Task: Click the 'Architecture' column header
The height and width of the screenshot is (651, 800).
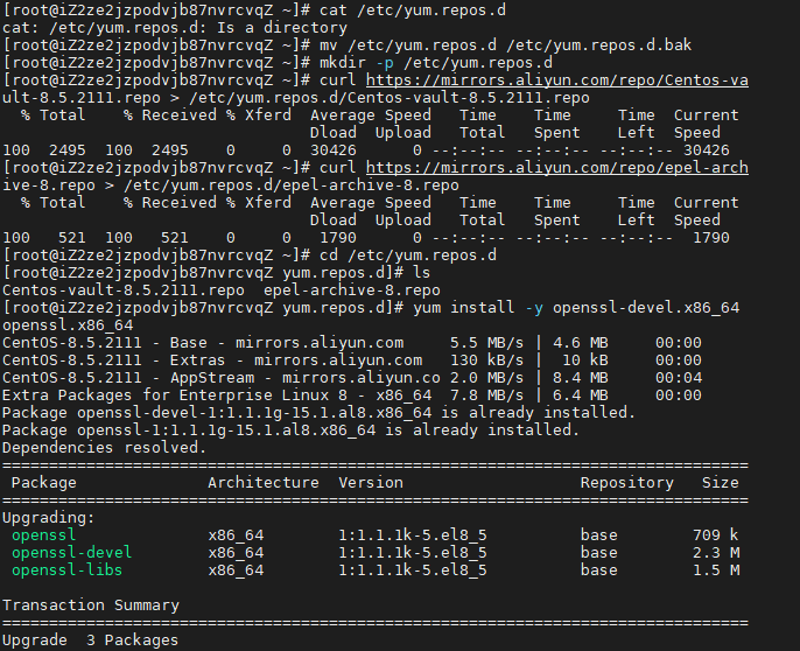Action: (x=263, y=483)
